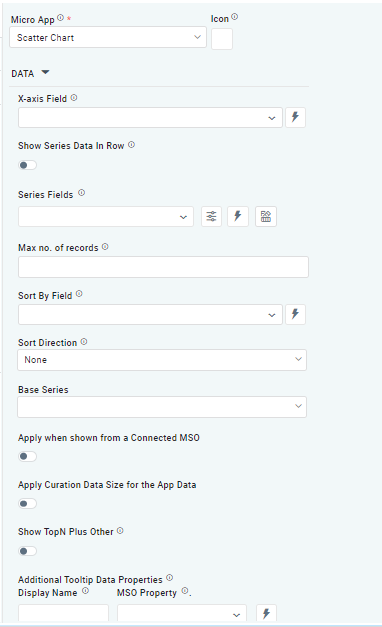This screenshot has height=627, width=382.
Task: Click the Series Fields table edit icon
Action: click(x=266, y=217)
